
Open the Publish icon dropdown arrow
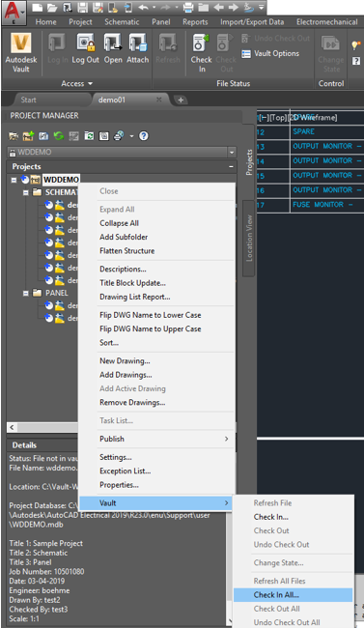click(x=131, y=136)
